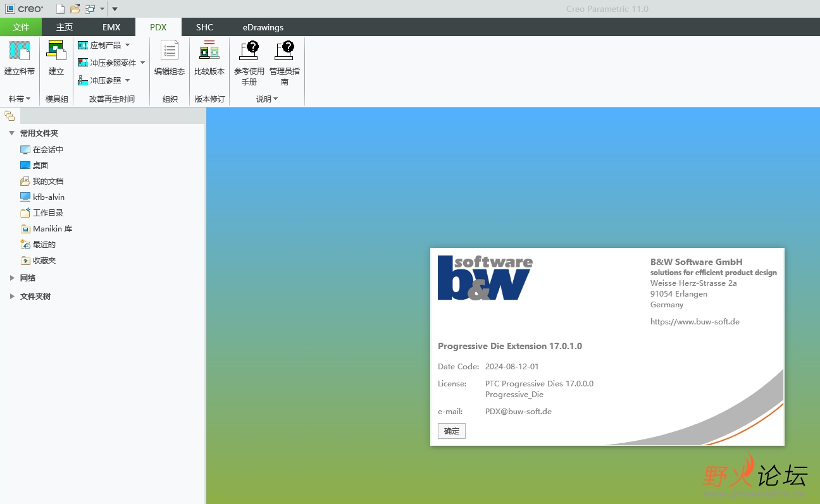Select the kfb-alvin computer entry

click(x=42, y=197)
